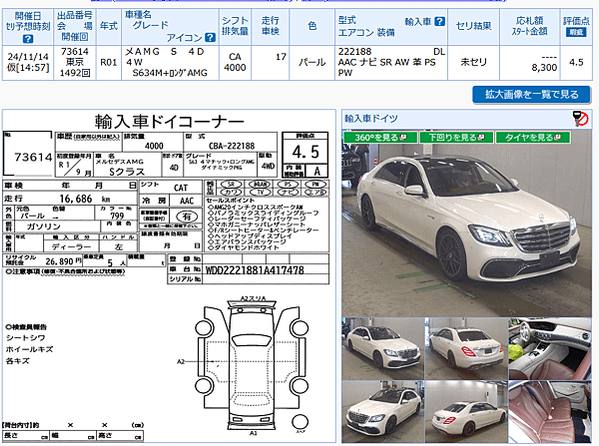This screenshot has height=446, width=599.
Task: Select bottom-row rear quarter view thumbnail
Action: click(466, 412)
